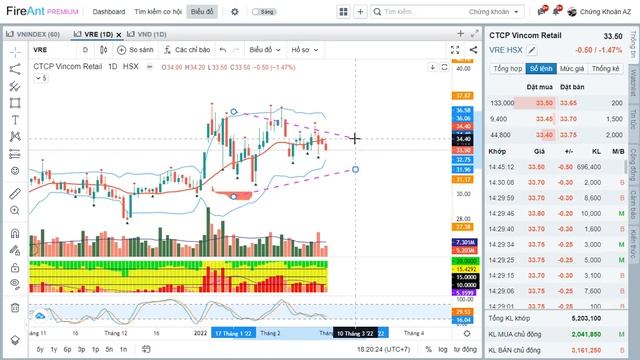This screenshot has width=640, height=360.
Task: Enter fullscreen chart mode
Action: 455,50
